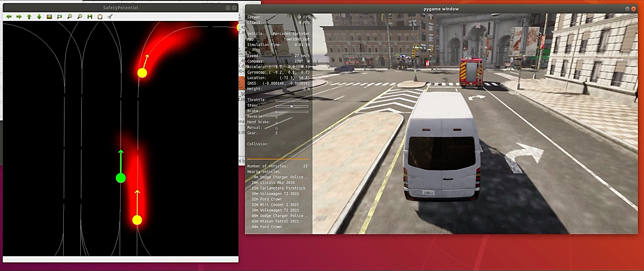Open the display properties brush tool
Image resolution: width=644 pixels, height=271 pixels.
tap(110, 16)
